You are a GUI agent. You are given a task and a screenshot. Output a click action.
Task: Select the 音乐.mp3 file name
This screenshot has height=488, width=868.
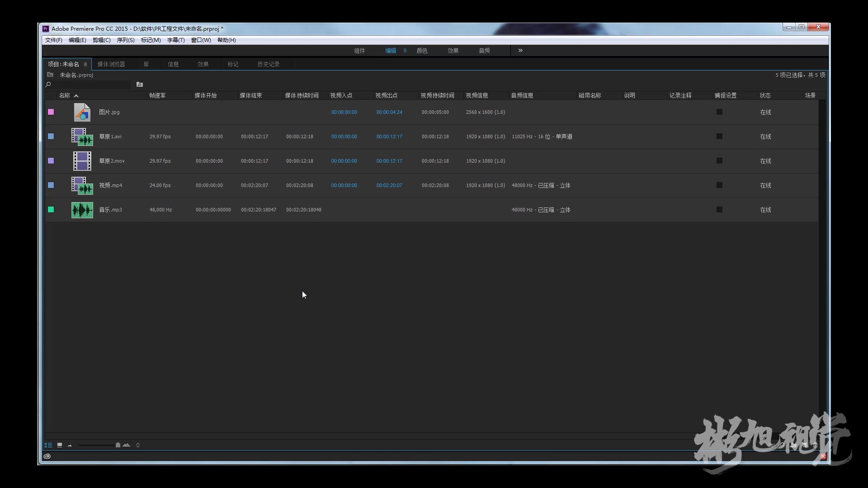coord(111,210)
